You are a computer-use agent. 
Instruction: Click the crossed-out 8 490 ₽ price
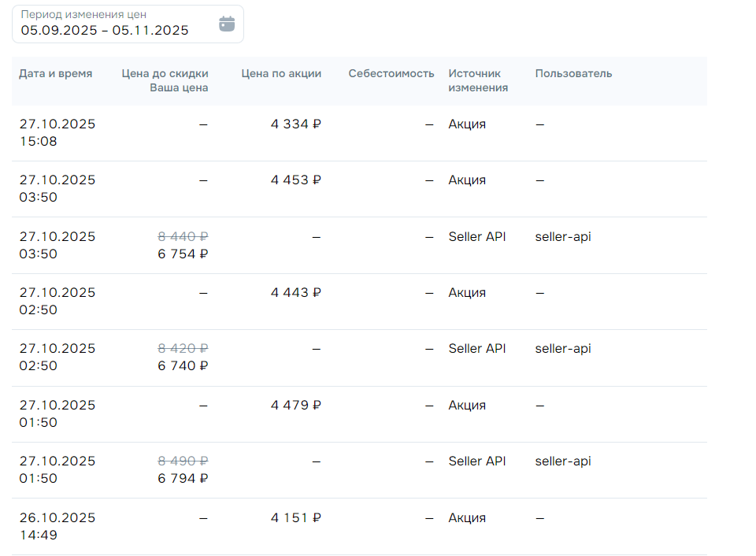[x=183, y=461]
